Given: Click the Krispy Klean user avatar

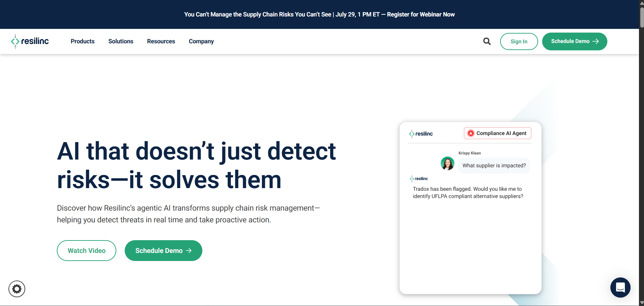Looking at the screenshot, I should 447,164.
